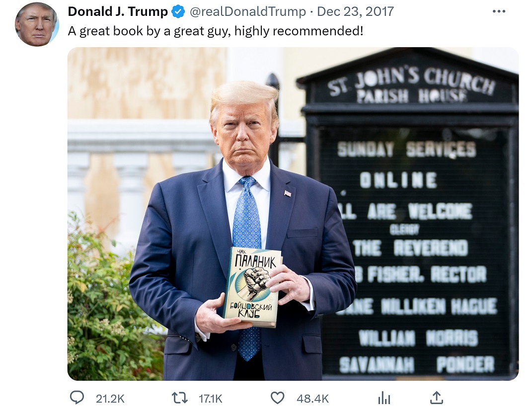The height and width of the screenshot is (415, 532).
Task: Open the Donald J. Trump display name
Action: pos(118,12)
